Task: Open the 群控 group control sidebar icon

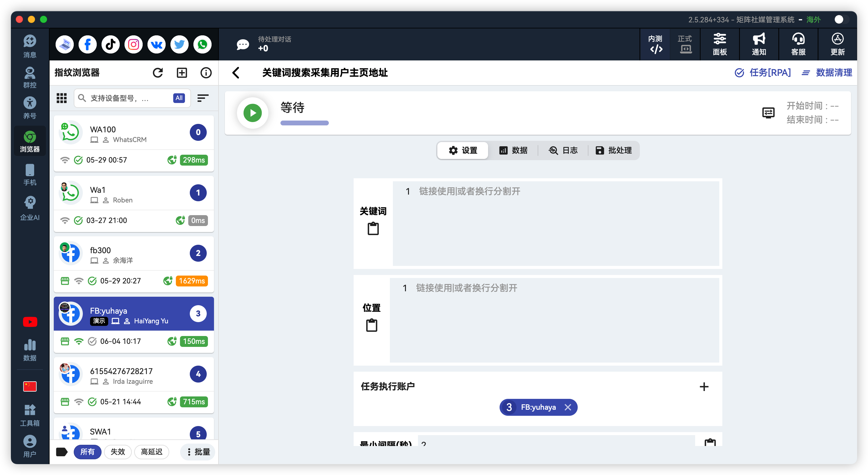Action: [x=30, y=77]
